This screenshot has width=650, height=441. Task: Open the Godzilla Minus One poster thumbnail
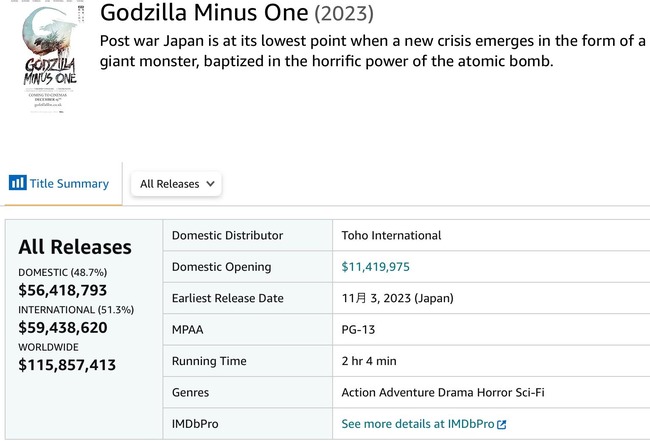coord(43,62)
